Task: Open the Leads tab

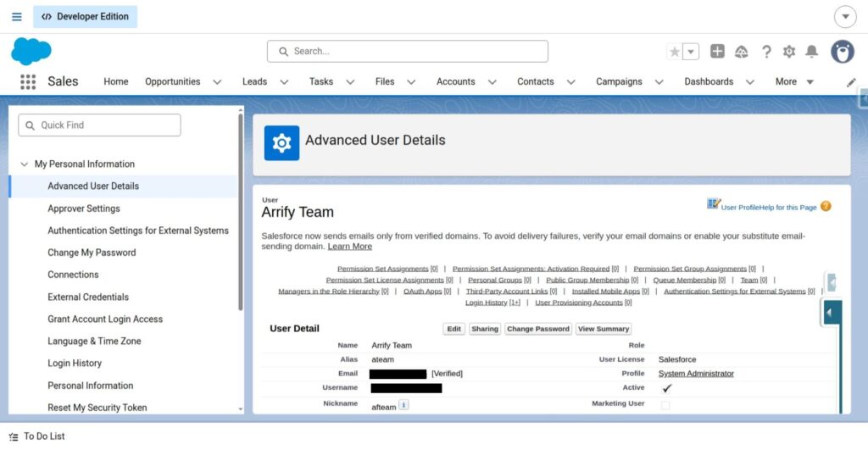Action: point(254,82)
